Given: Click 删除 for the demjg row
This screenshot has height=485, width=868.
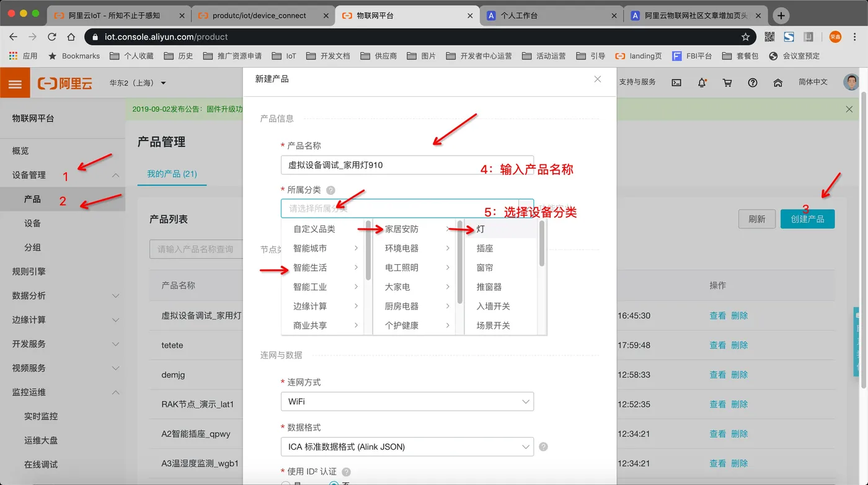Looking at the screenshot, I should [x=739, y=375].
